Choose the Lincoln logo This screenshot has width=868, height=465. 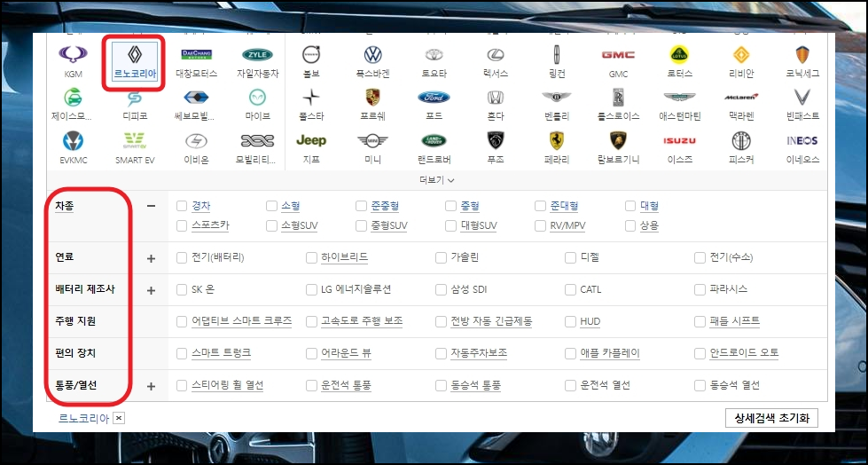tap(557, 54)
